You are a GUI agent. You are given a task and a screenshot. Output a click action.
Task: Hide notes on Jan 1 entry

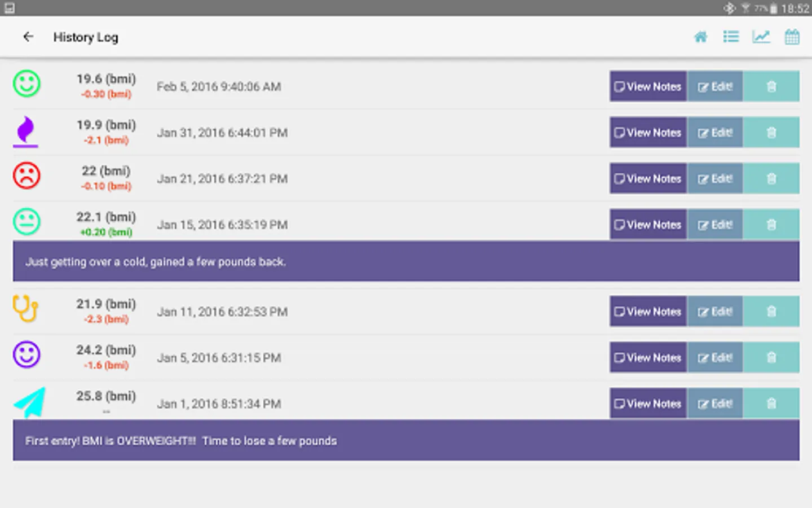pyautogui.click(x=648, y=404)
